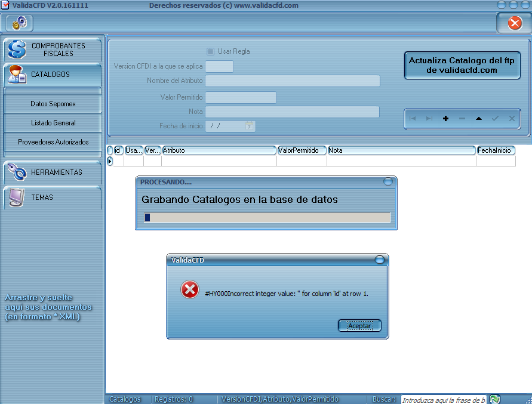The height and width of the screenshot is (404, 532).
Task: Click the monitor Temas icon
Action: (x=17, y=198)
